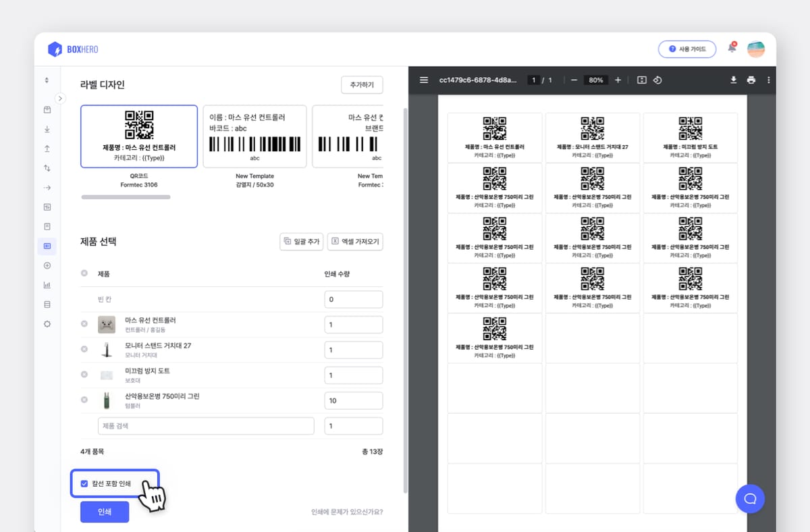The image size is (810, 532).
Task: Open the settings gear in sidebar
Action: (47, 324)
